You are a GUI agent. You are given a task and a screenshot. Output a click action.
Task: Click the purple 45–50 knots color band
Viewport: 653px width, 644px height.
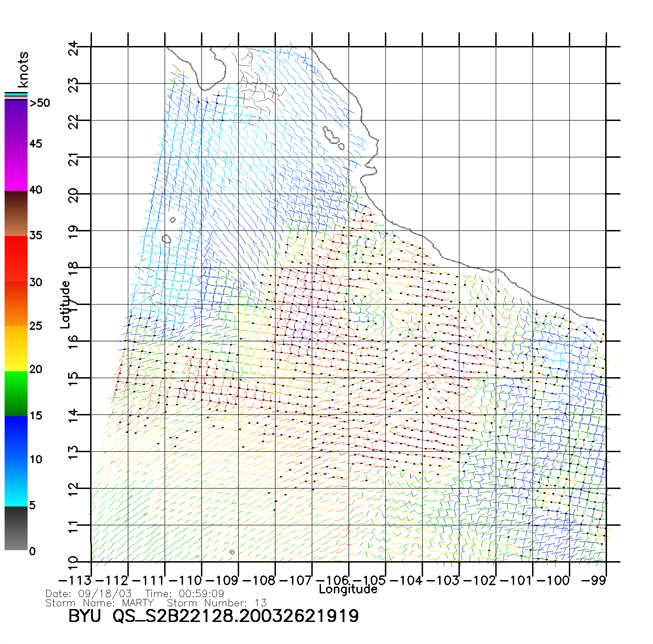click(x=16, y=122)
